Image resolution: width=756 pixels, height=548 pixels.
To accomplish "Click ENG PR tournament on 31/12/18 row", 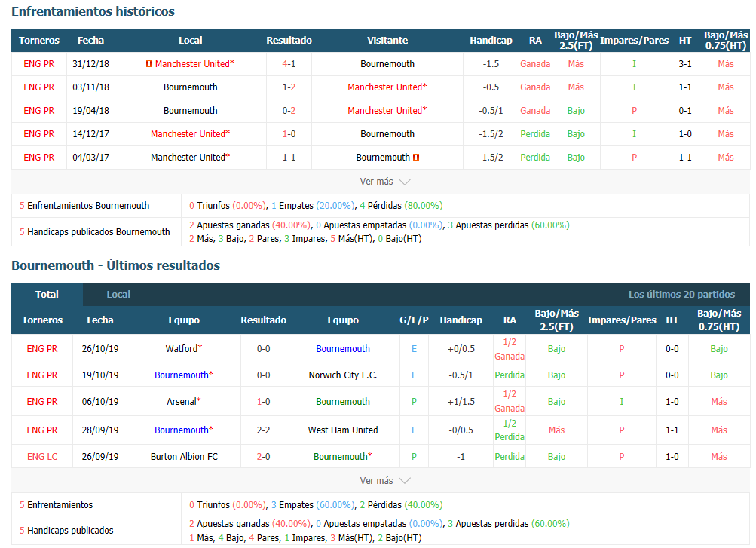I will click(39, 63).
